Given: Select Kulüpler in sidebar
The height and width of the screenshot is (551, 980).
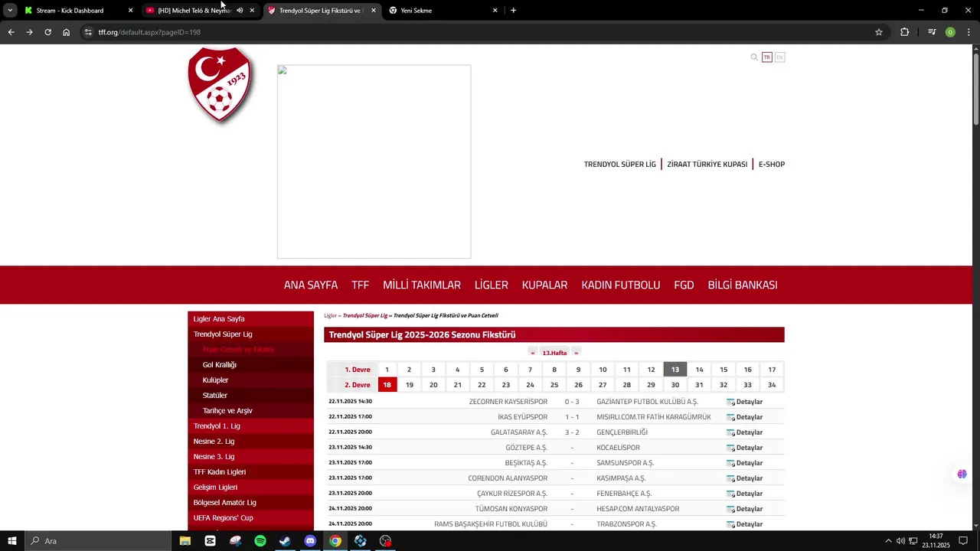Looking at the screenshot, I should pos(250,380).
